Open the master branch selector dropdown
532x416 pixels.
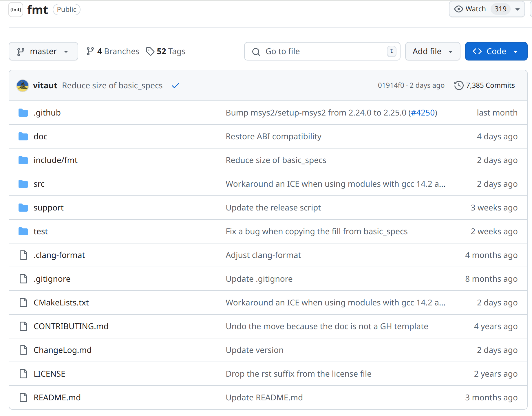click(43, 52)
